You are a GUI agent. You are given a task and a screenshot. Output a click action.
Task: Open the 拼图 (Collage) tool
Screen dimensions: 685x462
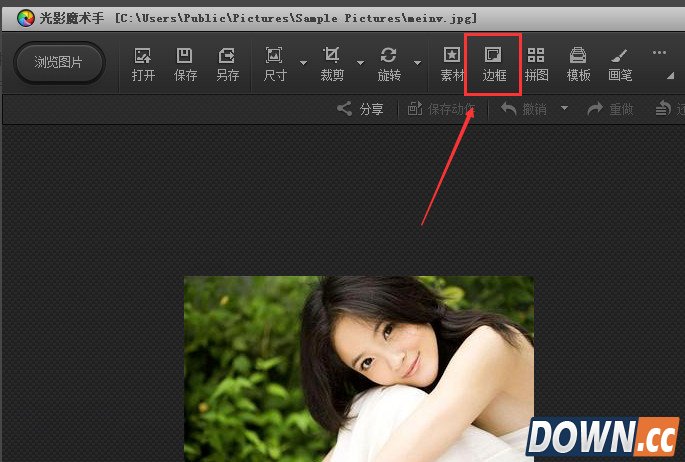[536, 64]
